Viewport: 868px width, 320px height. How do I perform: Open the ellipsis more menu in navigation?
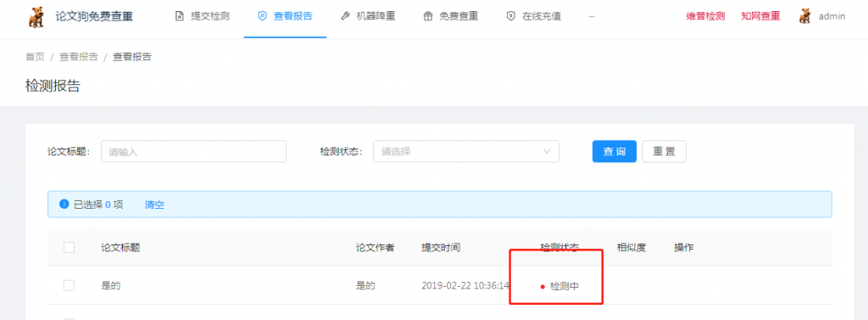point(591,16)
